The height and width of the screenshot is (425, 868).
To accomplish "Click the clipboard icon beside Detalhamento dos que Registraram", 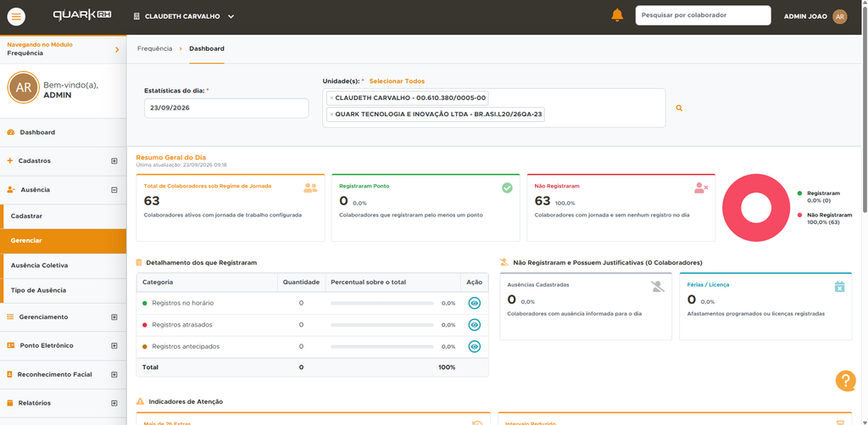I will coord(140,262).
